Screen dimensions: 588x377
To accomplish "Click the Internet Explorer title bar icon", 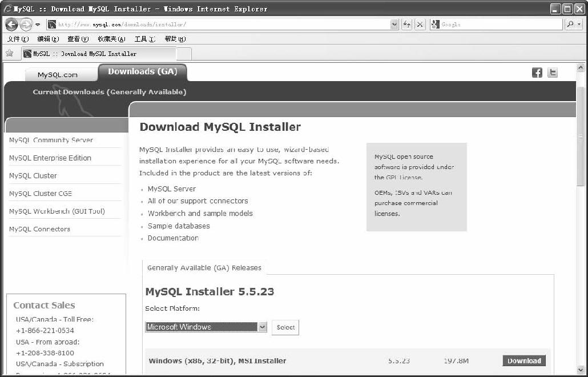I will (x=7, y=9).
